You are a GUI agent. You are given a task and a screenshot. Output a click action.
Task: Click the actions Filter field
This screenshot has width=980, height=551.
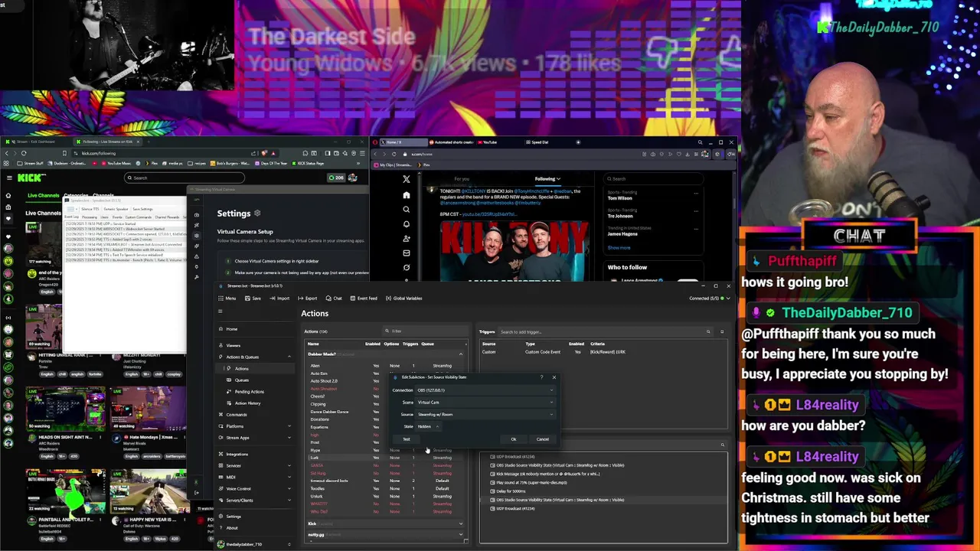tap(425, 331)
